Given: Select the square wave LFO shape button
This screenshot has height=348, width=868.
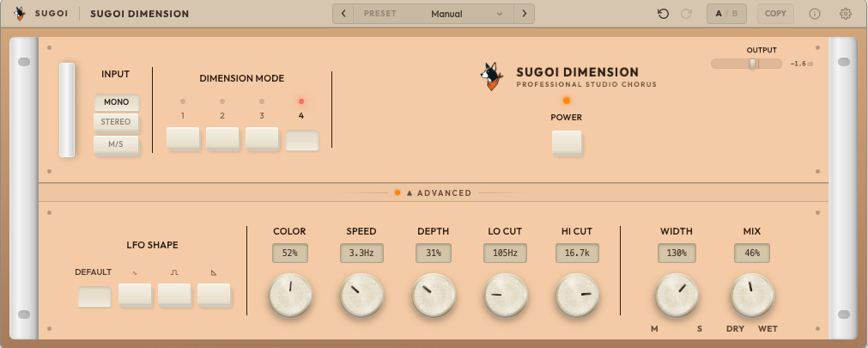Looking at the screenshot, I should (x=174, y=294).
